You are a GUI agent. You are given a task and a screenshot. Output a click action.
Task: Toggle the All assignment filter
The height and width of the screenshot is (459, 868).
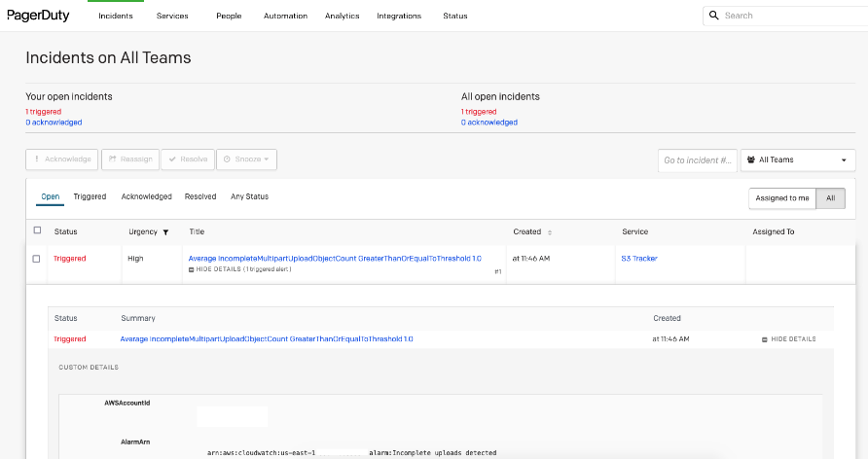point(830,198)
